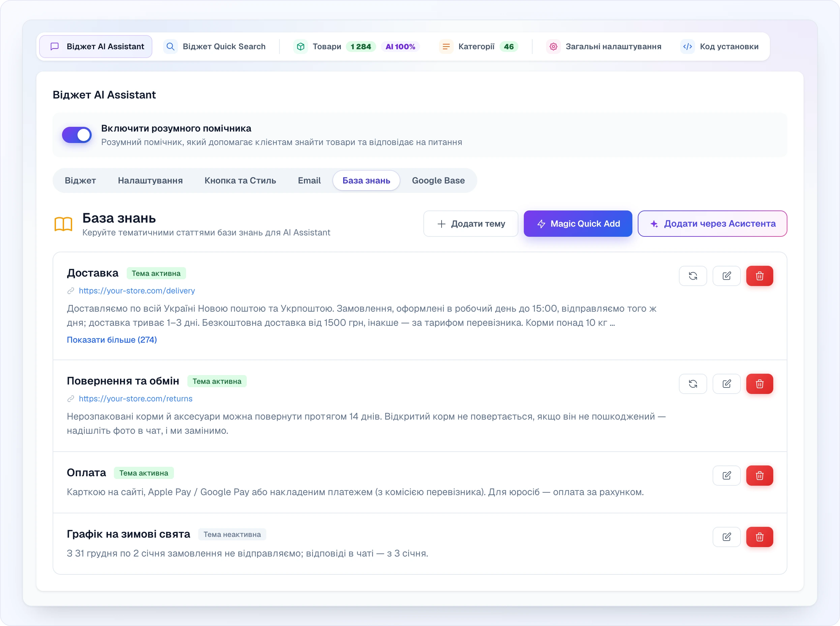
Task: Click Графік на зимові свята title
Action: tap(128, 534)
